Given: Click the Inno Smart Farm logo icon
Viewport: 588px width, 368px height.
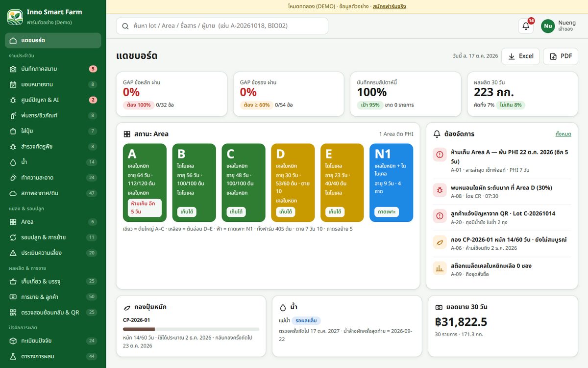Looking at the screenshot, I should (x=15, y=17).
